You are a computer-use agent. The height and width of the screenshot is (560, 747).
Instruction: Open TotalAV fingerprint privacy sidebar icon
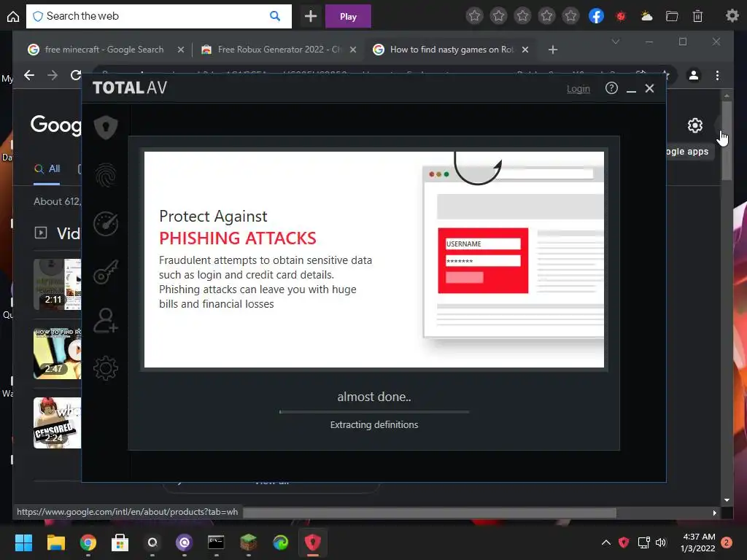tap(106, 175)
